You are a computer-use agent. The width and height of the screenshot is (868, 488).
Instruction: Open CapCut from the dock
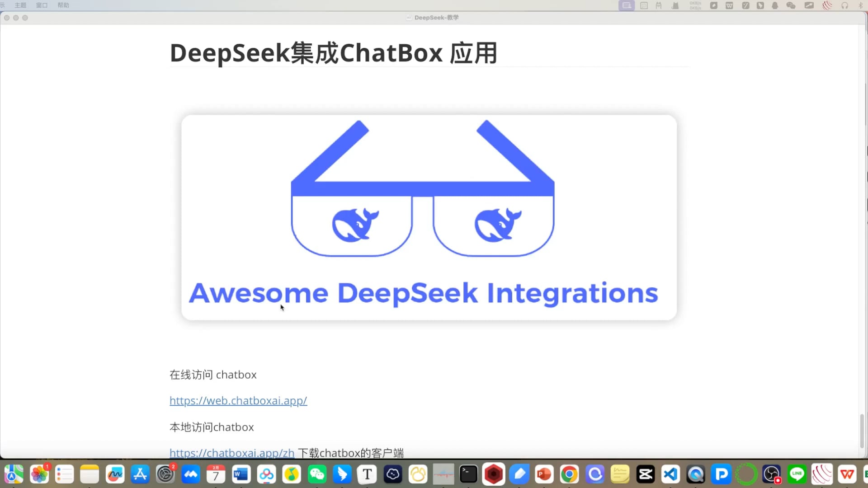tap(645, 474)
